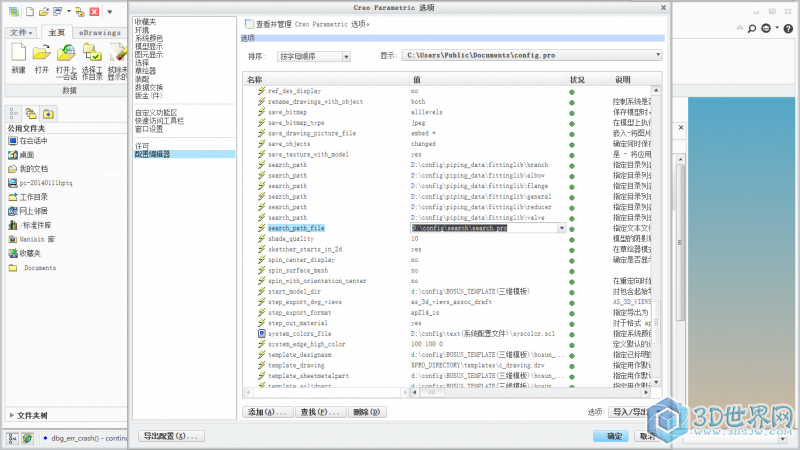Click the search_path_file value input field
The width and height of the screenshot is (800, 450).
pos(484,228)
